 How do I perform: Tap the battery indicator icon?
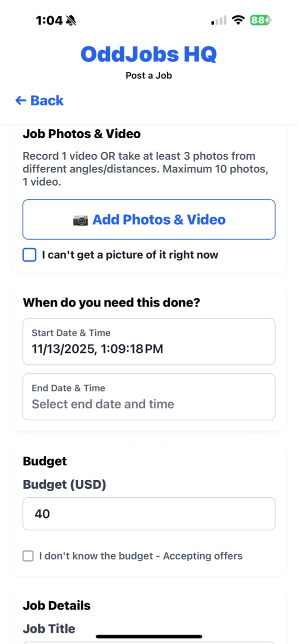point(261,20)
